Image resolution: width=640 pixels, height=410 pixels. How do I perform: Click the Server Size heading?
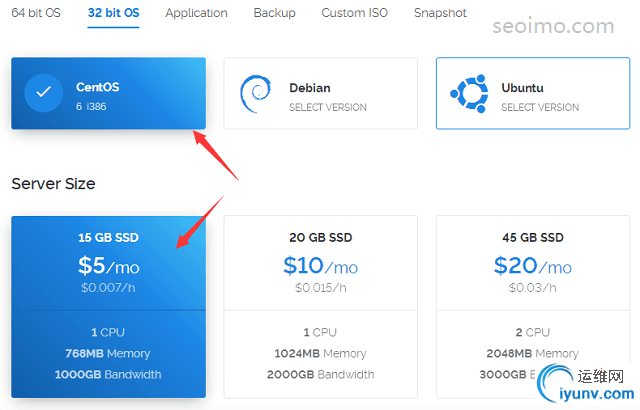pyautogui.click(x=53, y=184)
